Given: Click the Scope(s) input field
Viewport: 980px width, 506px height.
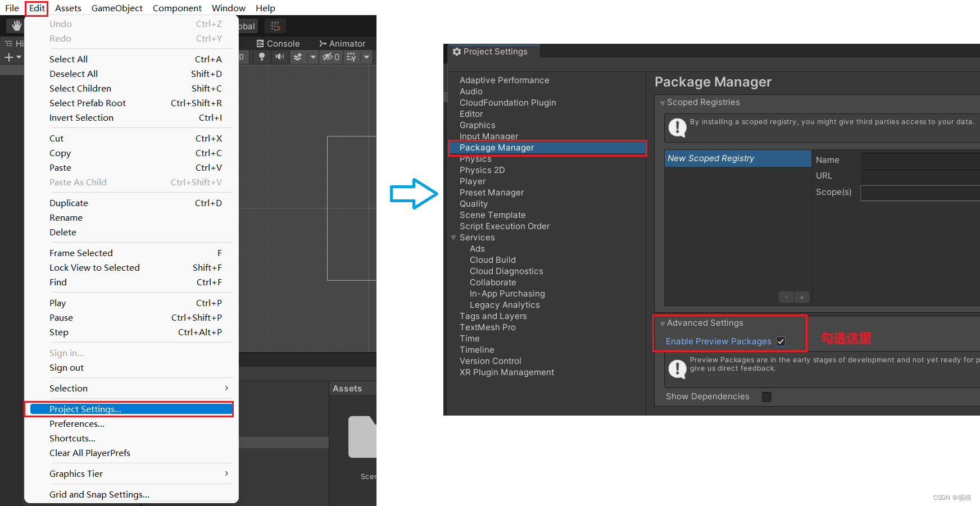Looking at the screenshot, I should click(x=920, y=193).
